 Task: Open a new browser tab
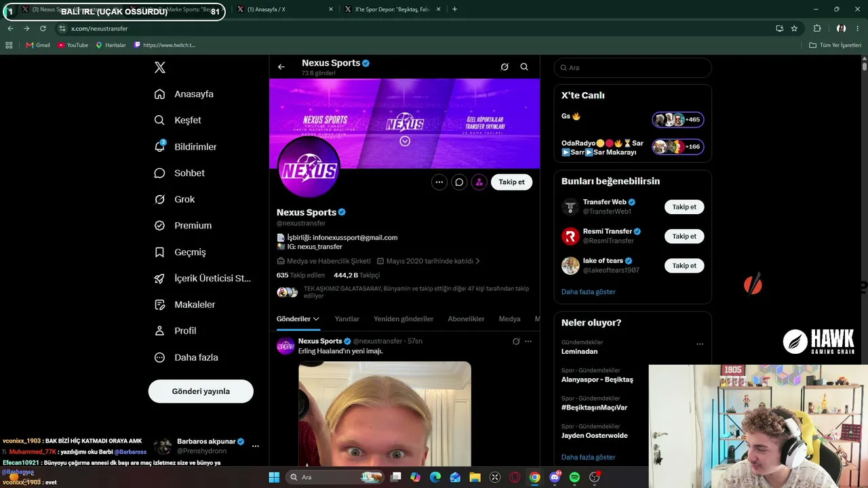(x=454, y=9)
